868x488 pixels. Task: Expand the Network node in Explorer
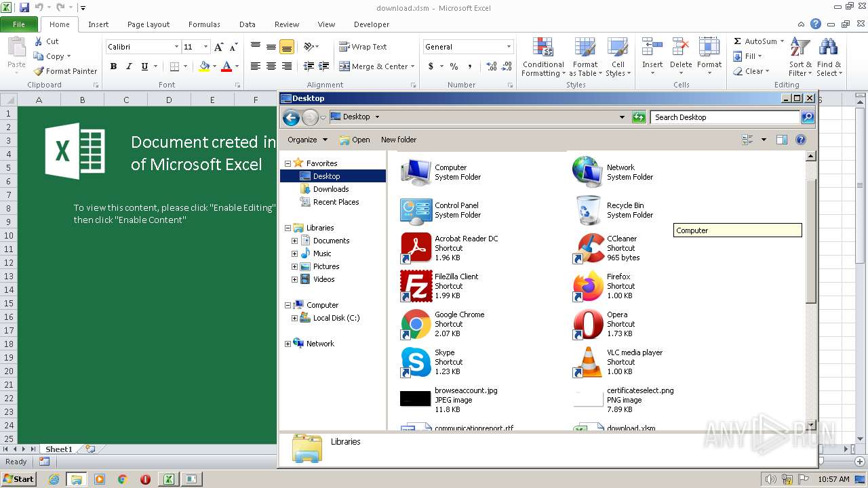pyautogui.click(x=288, y=344)
